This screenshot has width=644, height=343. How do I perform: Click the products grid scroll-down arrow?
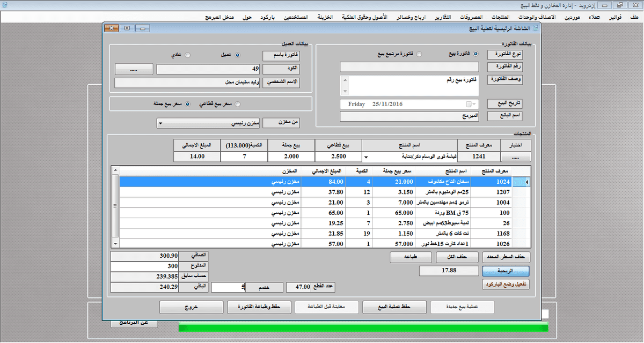[114, 243]
